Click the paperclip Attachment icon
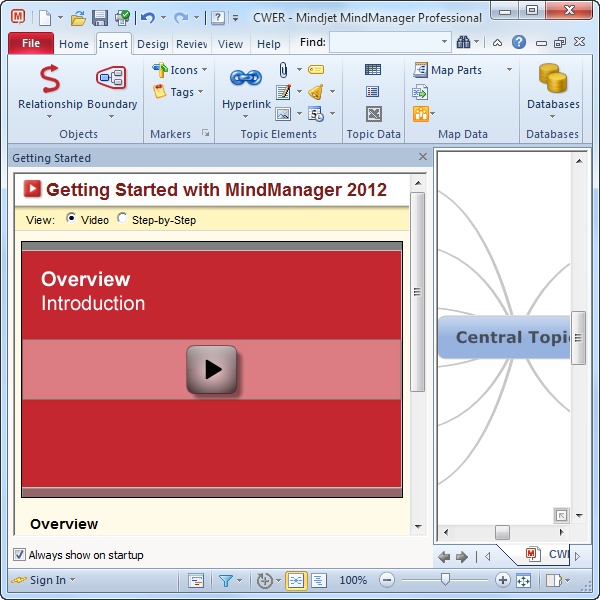 (283, 70)
